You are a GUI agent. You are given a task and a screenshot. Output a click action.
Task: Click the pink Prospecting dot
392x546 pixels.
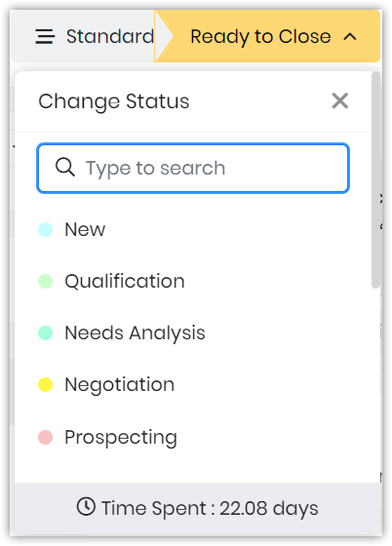(45, 438)
